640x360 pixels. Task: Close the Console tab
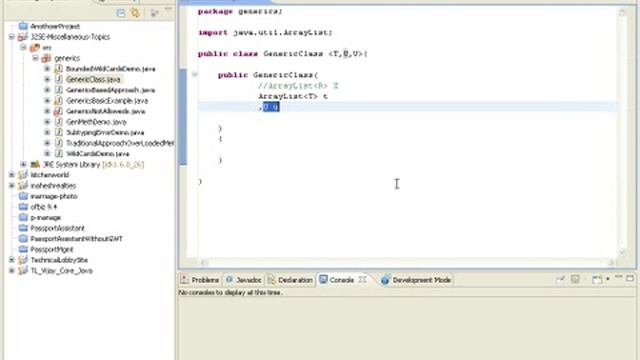[362, 280]
